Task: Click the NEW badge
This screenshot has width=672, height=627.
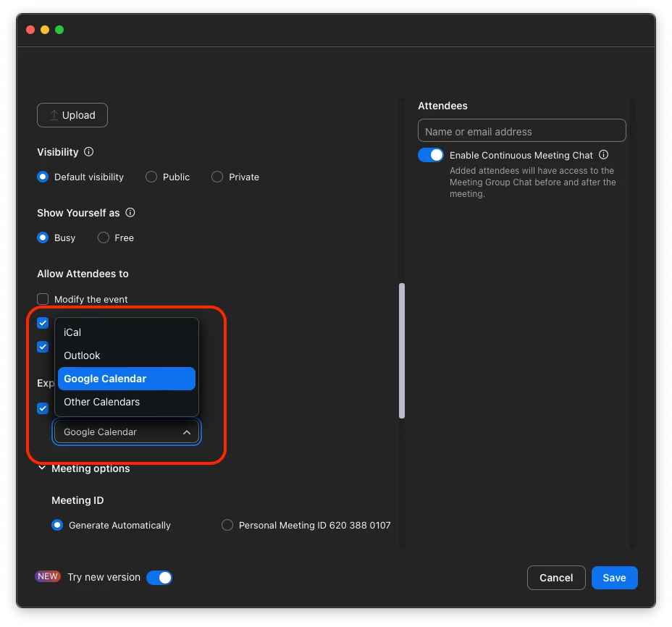Action: 48,576
